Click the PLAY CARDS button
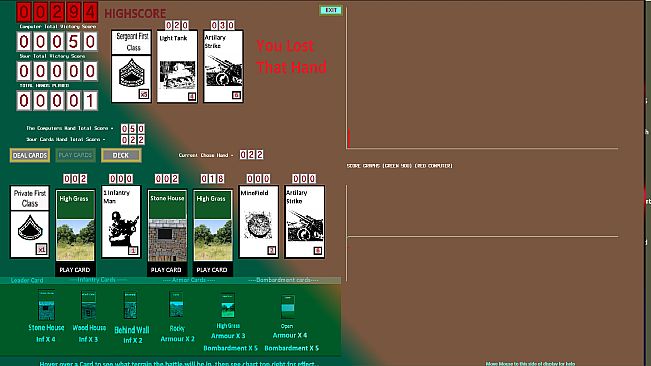 tap(75, 155)
